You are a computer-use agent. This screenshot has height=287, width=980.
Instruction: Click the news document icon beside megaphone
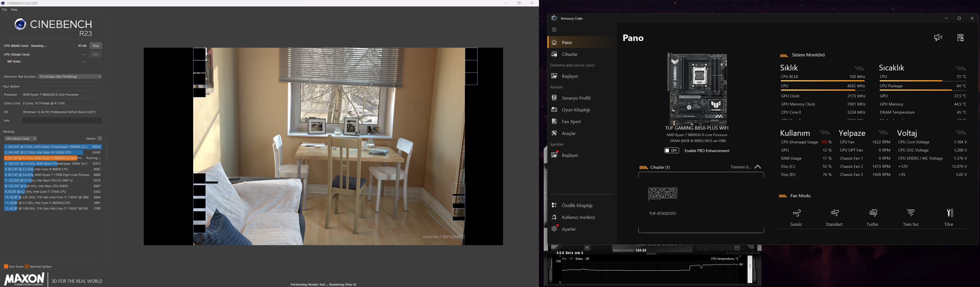tap(961, 37)
